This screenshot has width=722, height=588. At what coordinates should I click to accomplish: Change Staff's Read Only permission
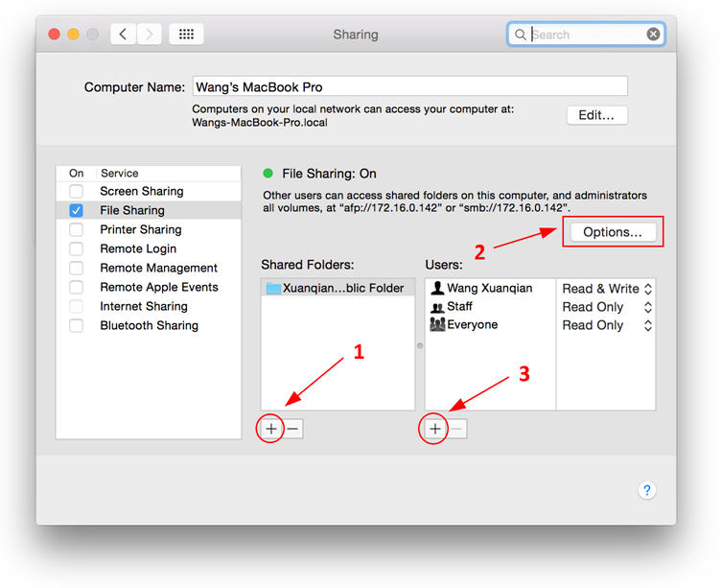[606, 307]
